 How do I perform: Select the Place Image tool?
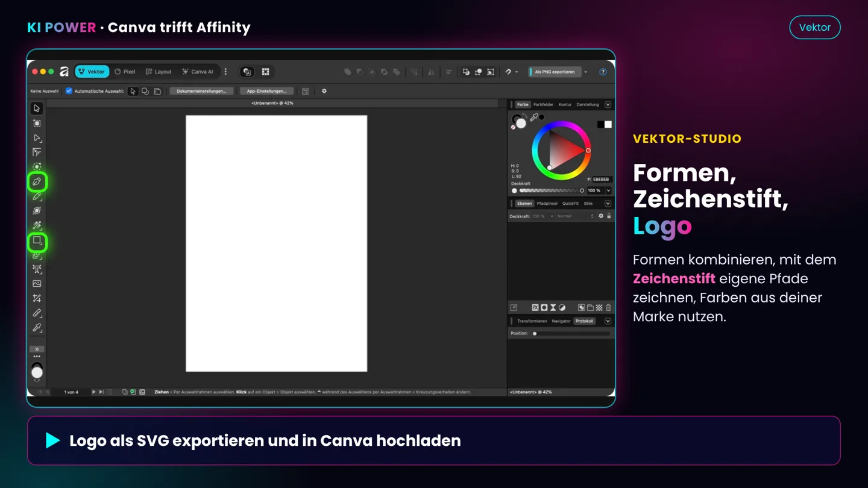pyautogui.click(x=37, y=284)
